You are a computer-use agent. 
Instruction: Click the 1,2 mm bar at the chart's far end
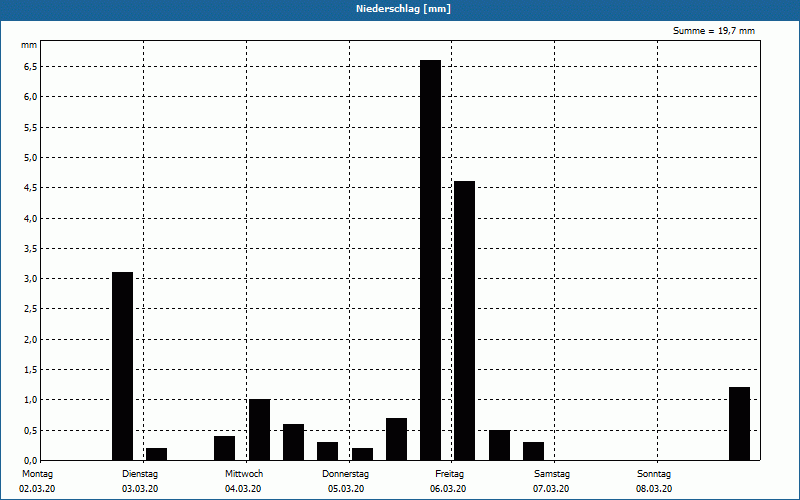tap(739, 423)
